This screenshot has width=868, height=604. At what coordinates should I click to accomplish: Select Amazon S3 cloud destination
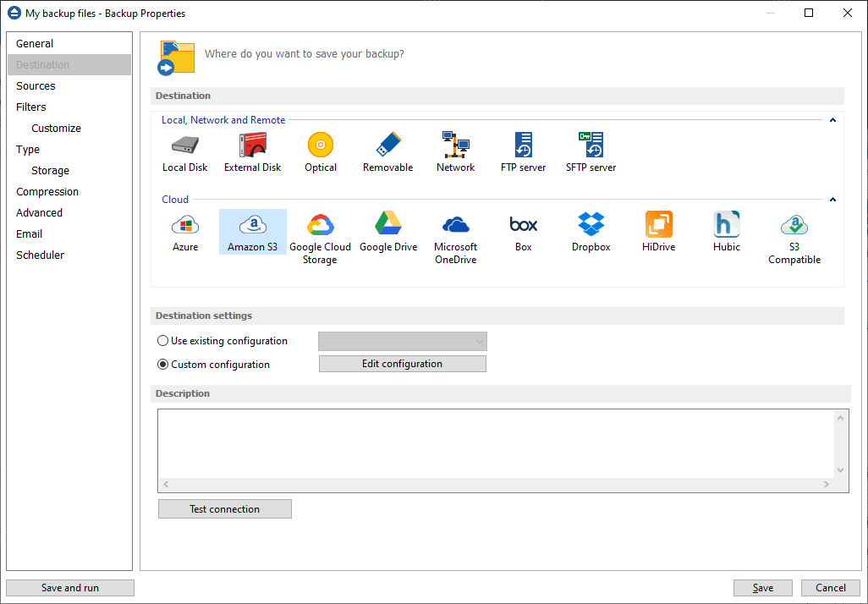click(252, 232)
